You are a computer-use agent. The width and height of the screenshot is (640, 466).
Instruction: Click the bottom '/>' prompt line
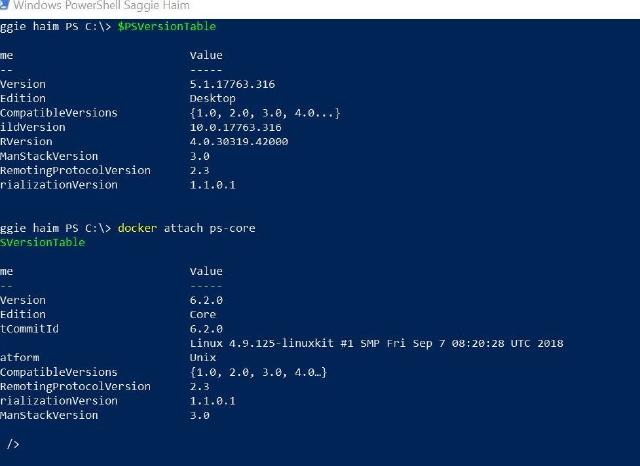(13, 443)
